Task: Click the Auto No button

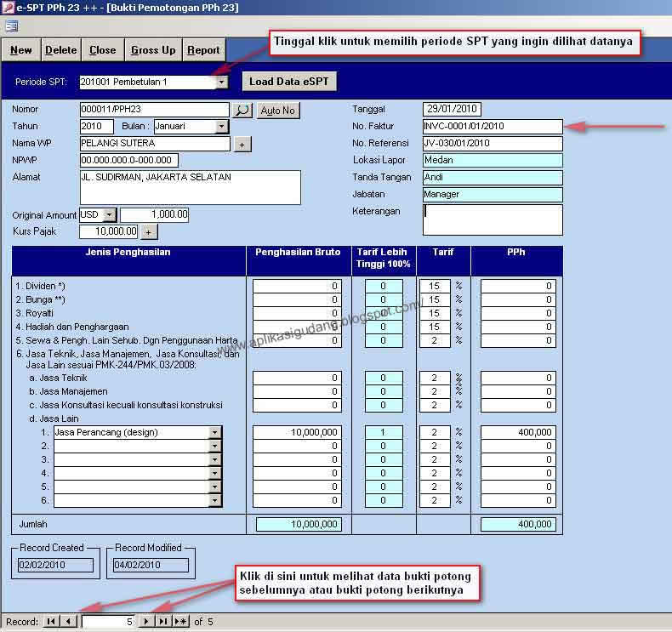Action: (x=278, y=111)
